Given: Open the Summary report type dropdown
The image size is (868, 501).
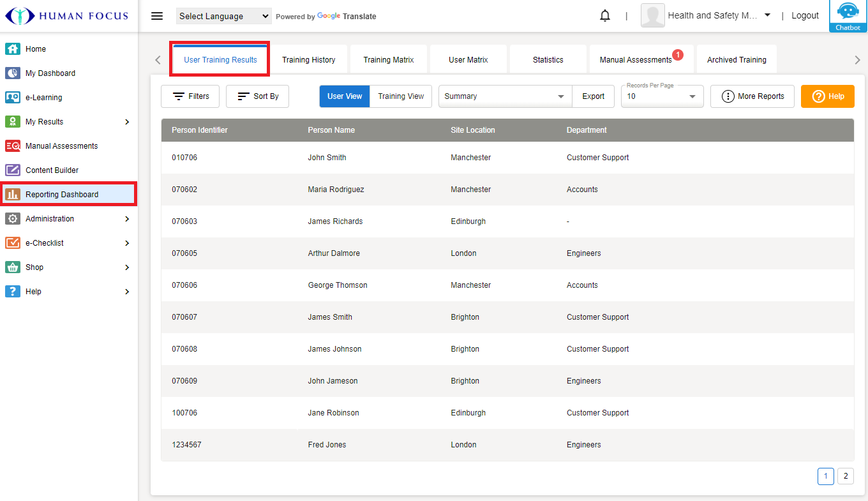Looking at the screenshot, I should tap(504, 96).
